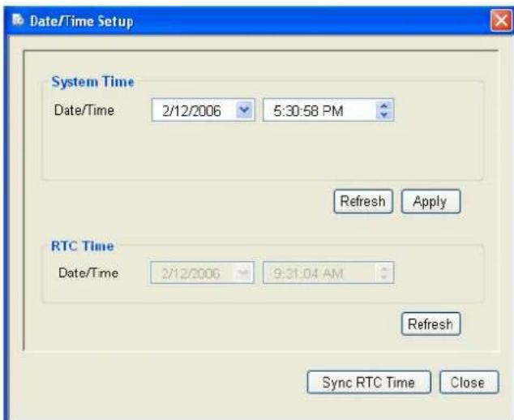Click the RTC Time spinner control
Viewport: 514px width, 420px height.
(384, 272)
